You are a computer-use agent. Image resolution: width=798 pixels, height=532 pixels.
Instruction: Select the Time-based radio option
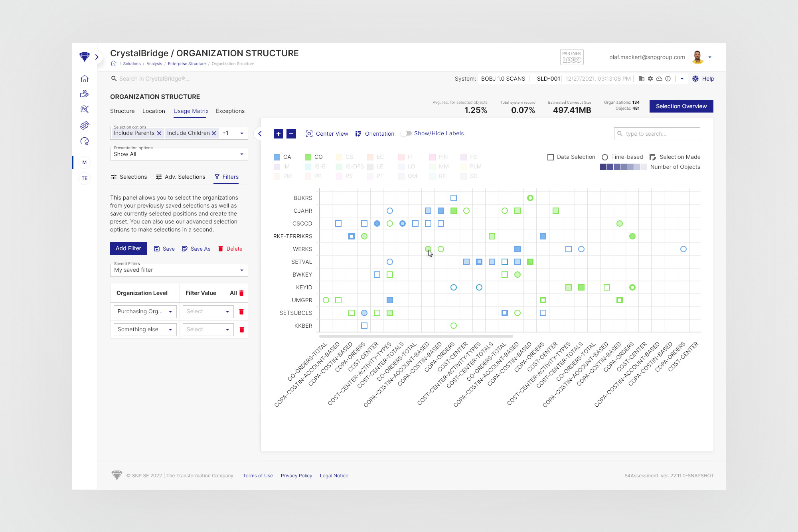[x=605, y=157]
